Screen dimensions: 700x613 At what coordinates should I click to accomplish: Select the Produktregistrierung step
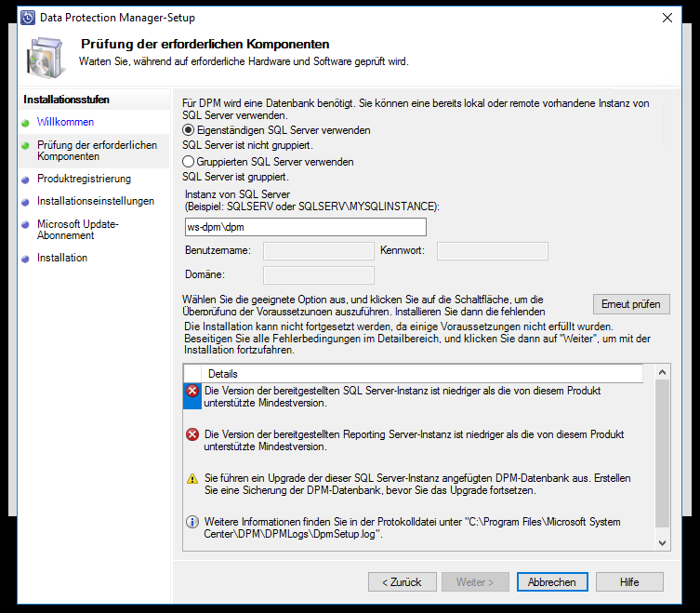(84, 179)
